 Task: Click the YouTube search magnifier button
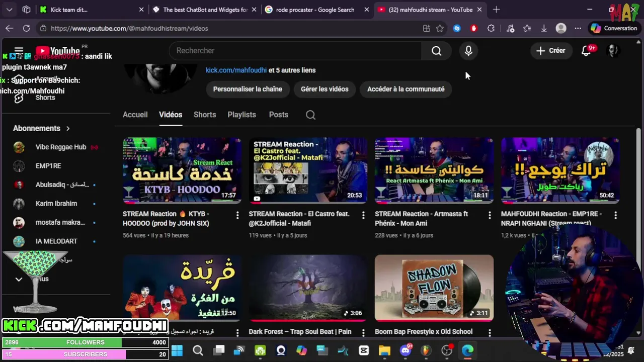436,51
